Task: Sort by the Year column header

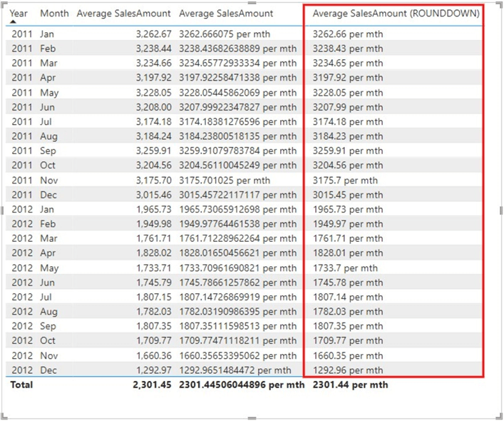Action: tap(19, 13)
